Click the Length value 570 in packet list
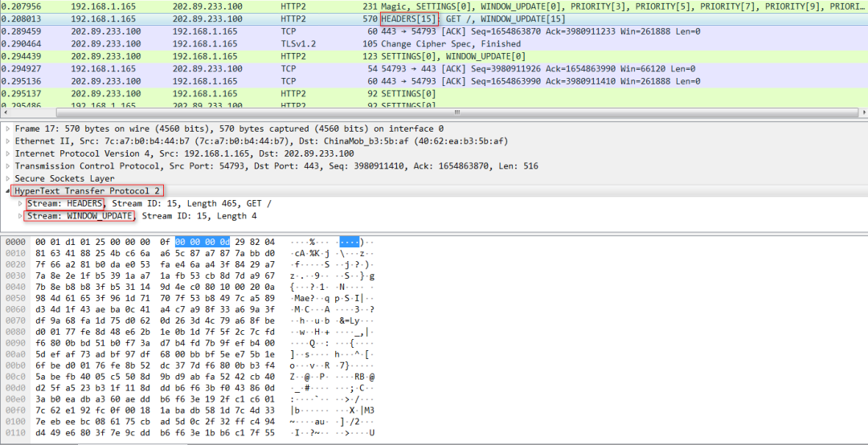 coord(369,18)
